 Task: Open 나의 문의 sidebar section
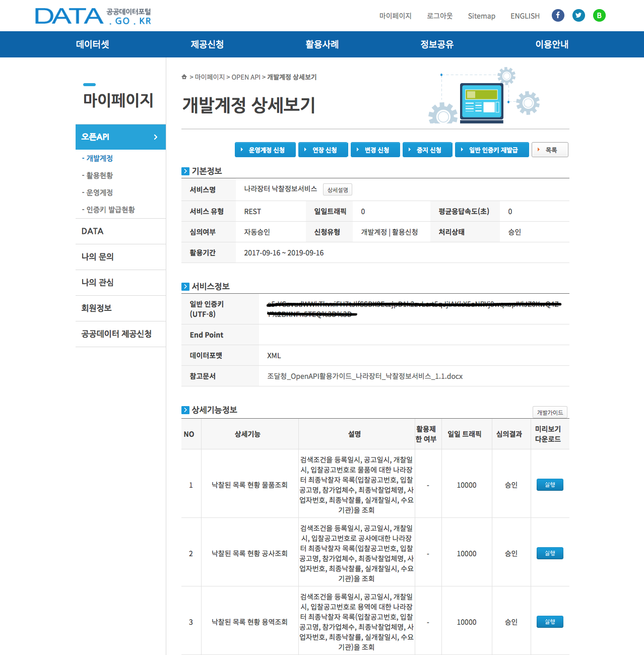click(x=120, y=257)
